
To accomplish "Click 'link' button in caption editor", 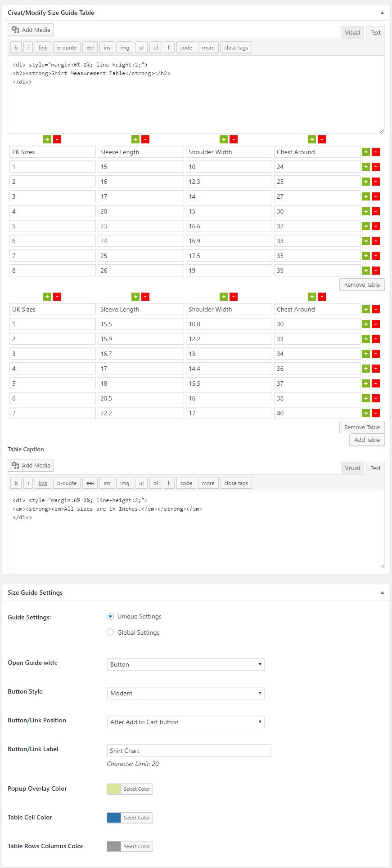I will click(x=43, y=483).
